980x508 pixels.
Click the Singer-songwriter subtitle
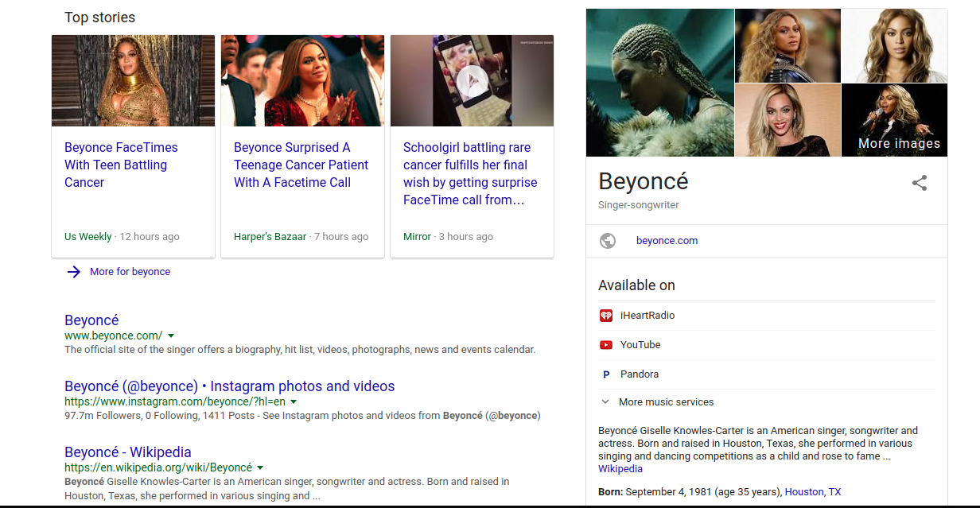click(639, 205)
